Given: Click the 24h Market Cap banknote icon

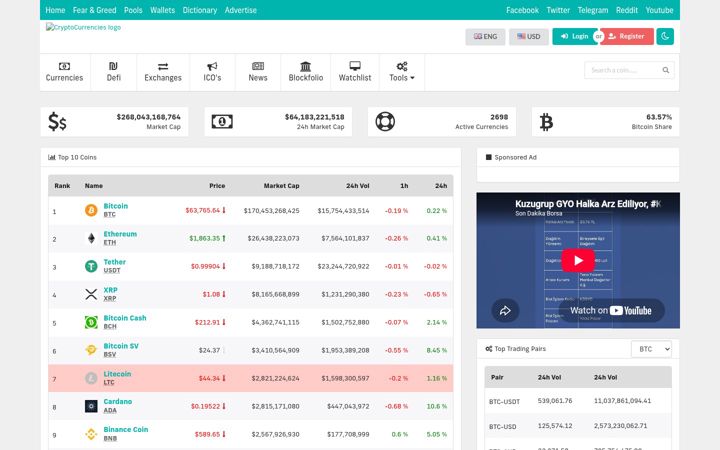Looking at the screenshot, I should [x=222, y=122].
